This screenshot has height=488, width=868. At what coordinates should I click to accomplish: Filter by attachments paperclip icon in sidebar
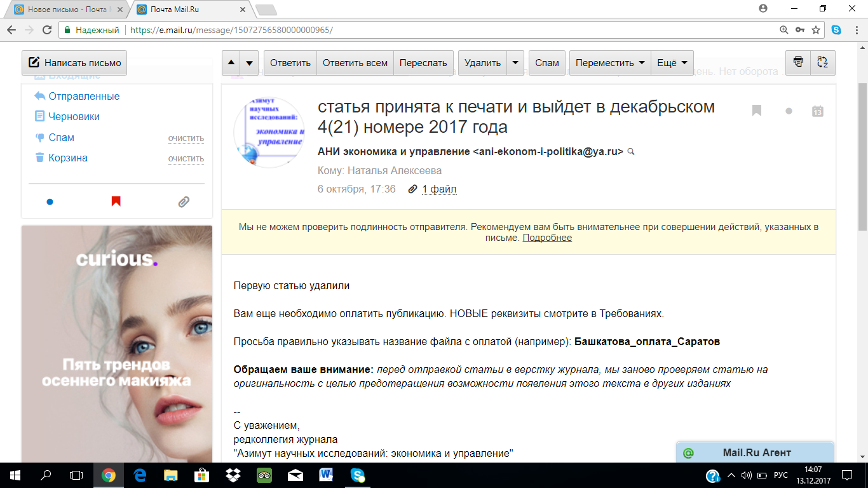click(184, 202)
